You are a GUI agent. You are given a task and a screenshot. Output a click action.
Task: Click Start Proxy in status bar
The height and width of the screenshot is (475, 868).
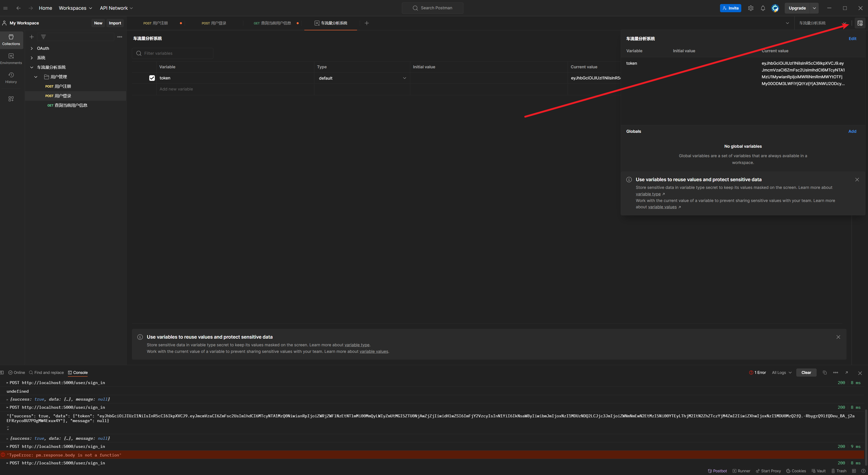768,471
